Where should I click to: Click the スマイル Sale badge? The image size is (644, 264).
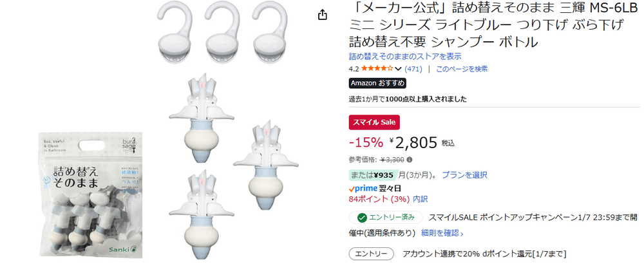(x=374, y=122)
